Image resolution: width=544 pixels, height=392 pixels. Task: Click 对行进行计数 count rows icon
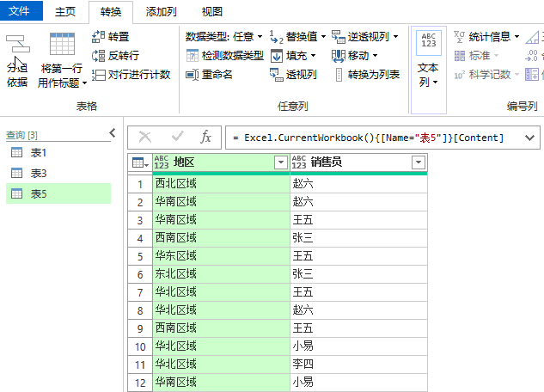point(98,75)
